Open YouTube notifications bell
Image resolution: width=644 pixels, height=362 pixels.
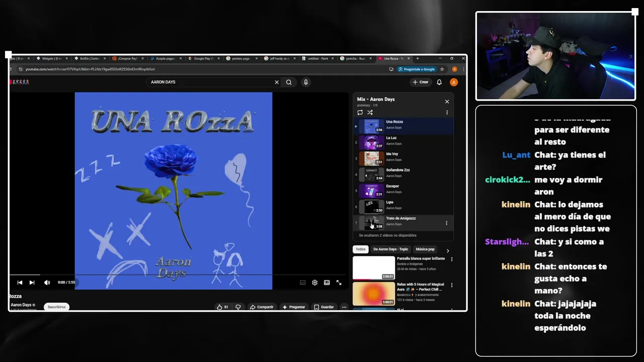(x=439, y=82)
